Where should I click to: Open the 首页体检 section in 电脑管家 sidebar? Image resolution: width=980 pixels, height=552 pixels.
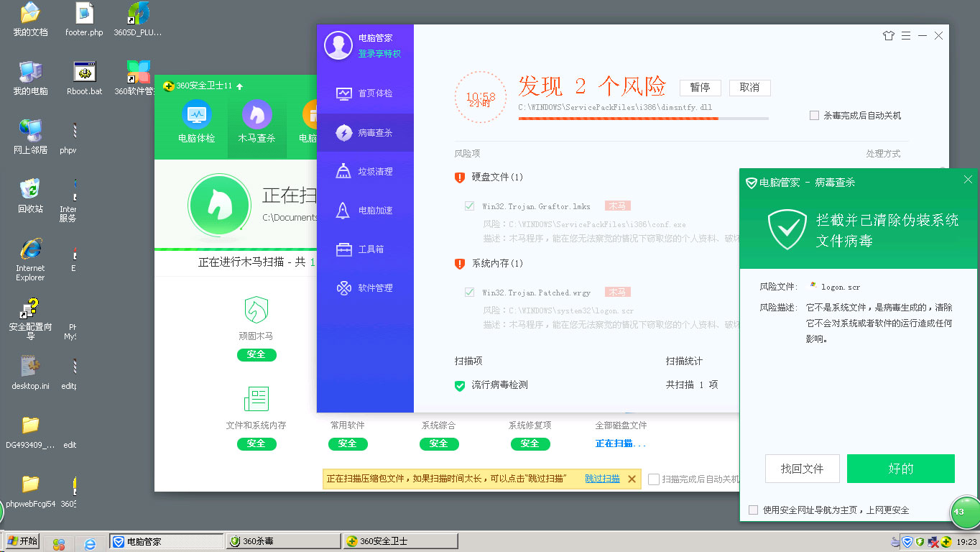(x=365, y=93)
